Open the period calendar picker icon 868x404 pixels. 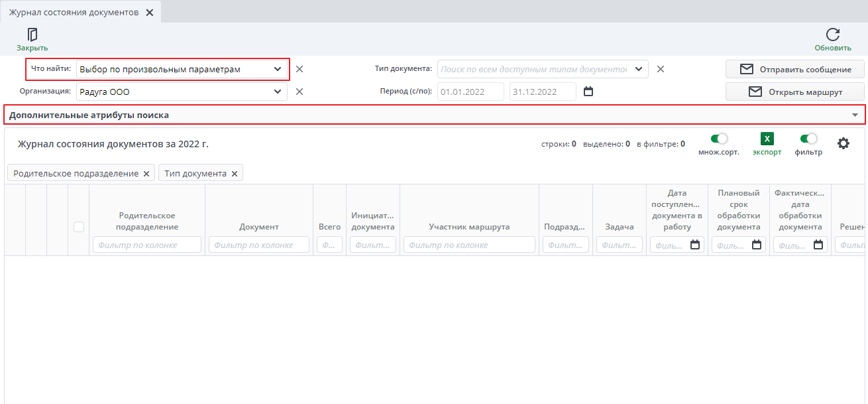click(588, 92)
